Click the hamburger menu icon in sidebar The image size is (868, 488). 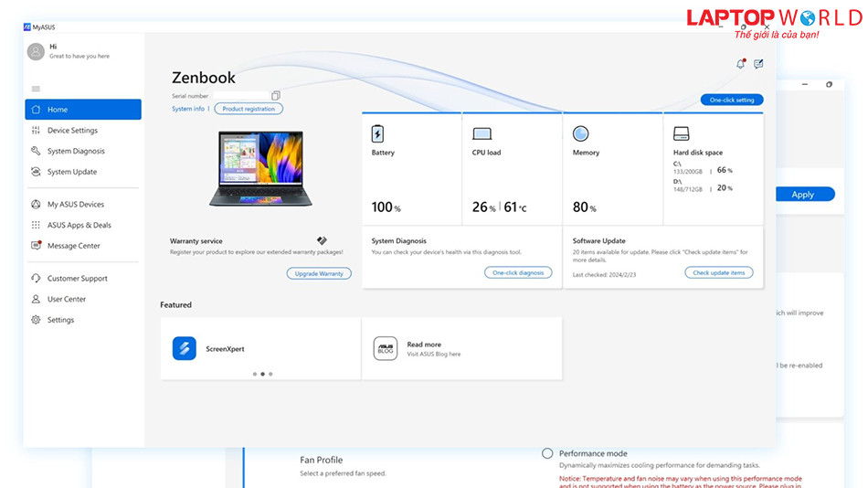click(36, 89)
